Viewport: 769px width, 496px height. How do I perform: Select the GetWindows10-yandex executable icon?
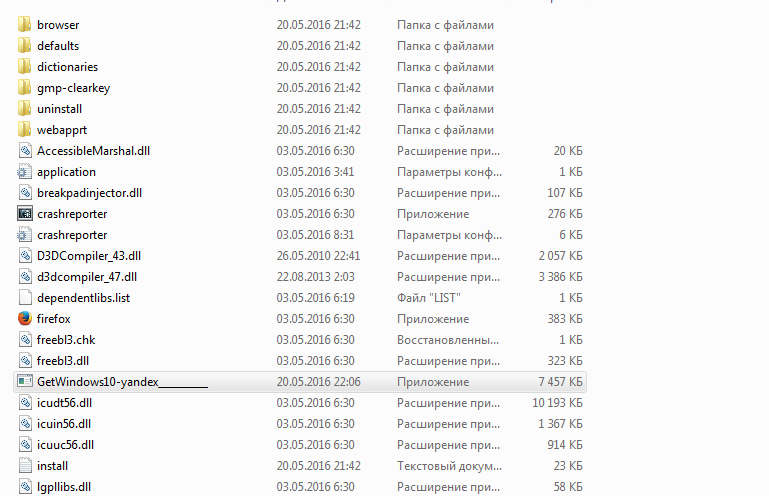pyautogui.click(x=26, y=382)
